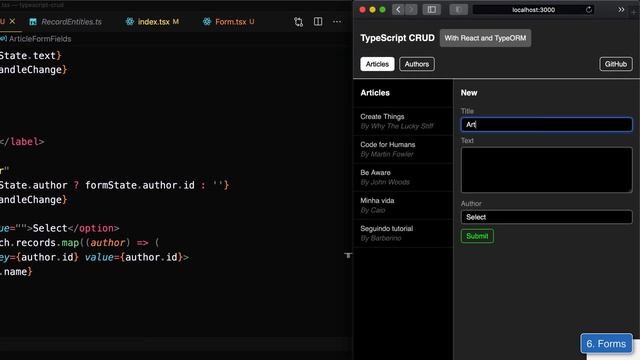This screenshot has height=360, width=640.
Task: Toggle Safari sidebar
Action: click(x=431, y=9)
